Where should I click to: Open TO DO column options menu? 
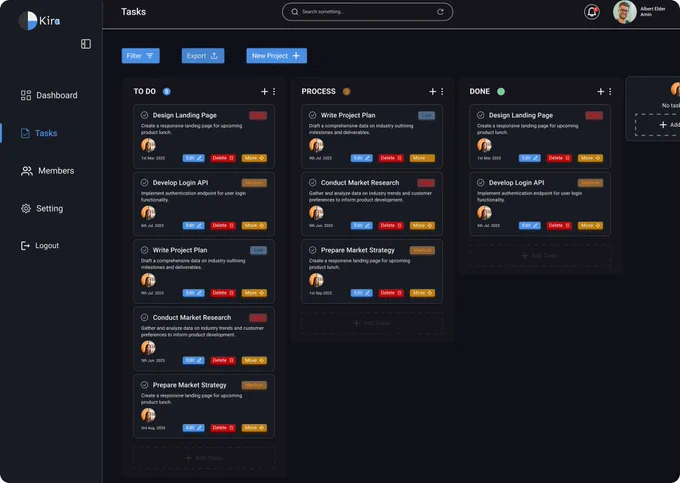click(x=274, y=91)
